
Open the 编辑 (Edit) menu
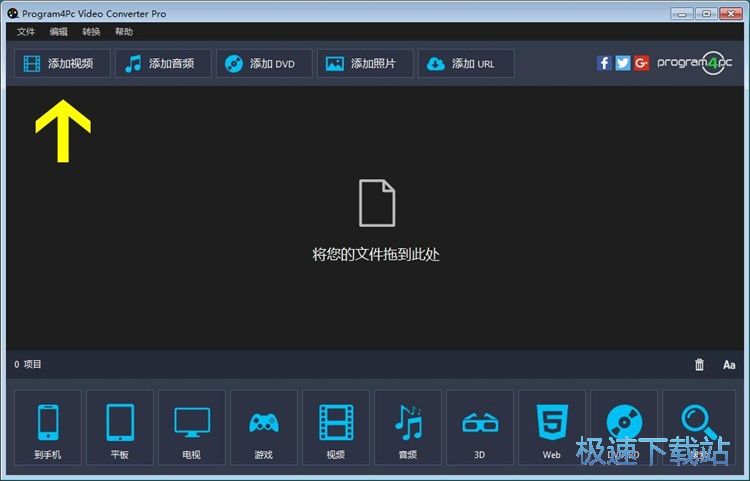click(58, 32)
